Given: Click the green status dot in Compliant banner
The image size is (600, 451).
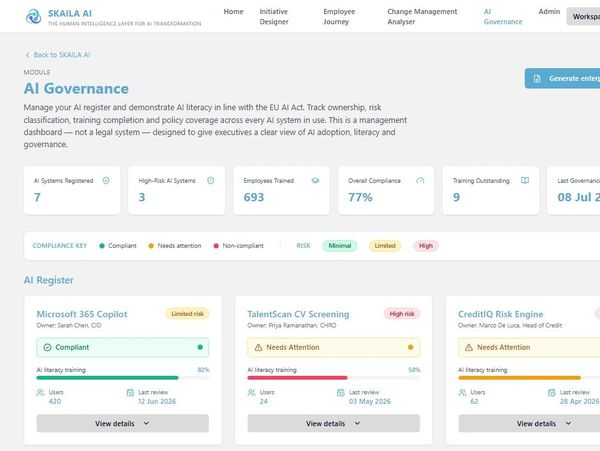Looking at the screenshot, I should tap(200, 347).
